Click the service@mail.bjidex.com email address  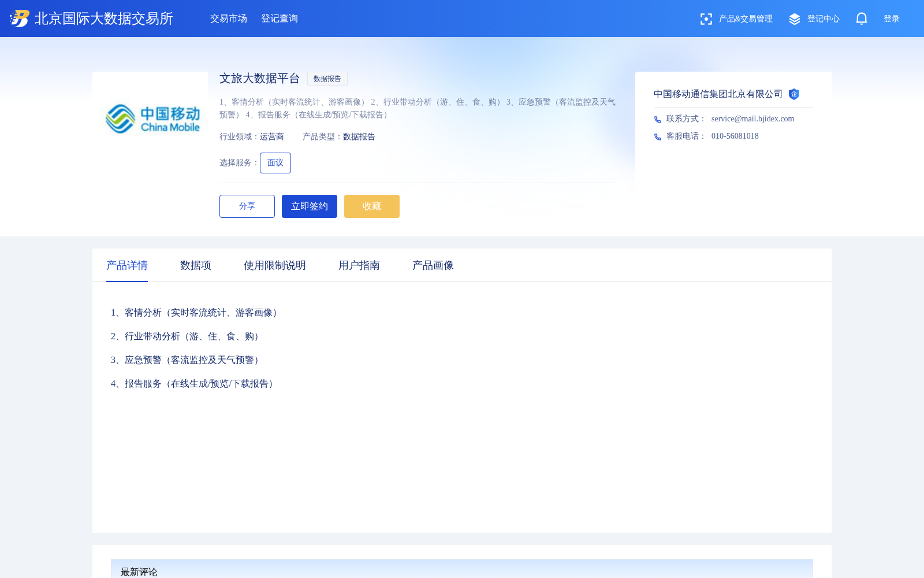pyautogui.click(x=753, y=119)
